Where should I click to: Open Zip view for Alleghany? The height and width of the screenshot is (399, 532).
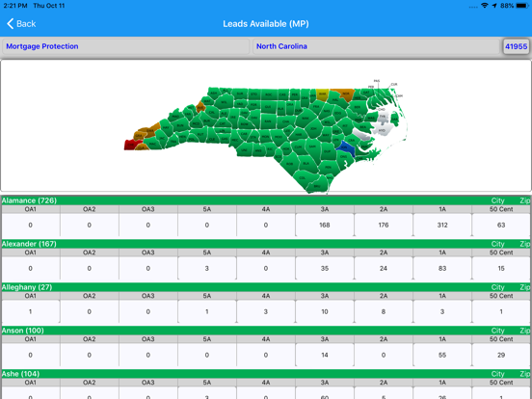[x=525, y=287]
